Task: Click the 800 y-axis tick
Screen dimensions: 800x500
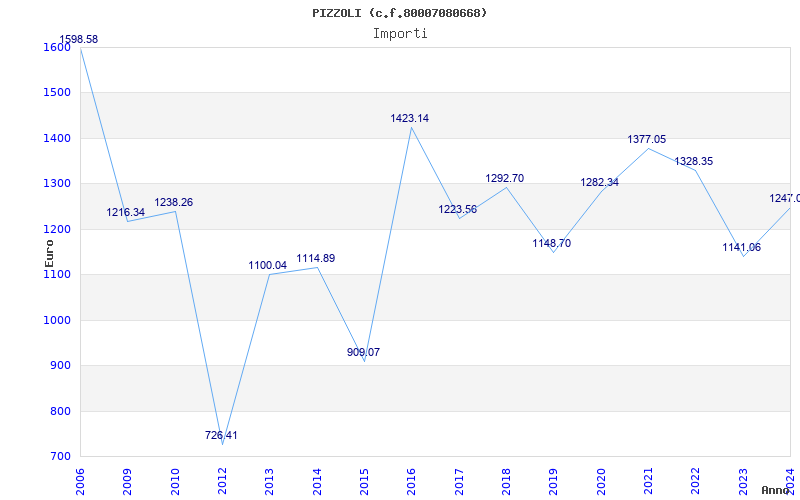Action: [60, 411]
